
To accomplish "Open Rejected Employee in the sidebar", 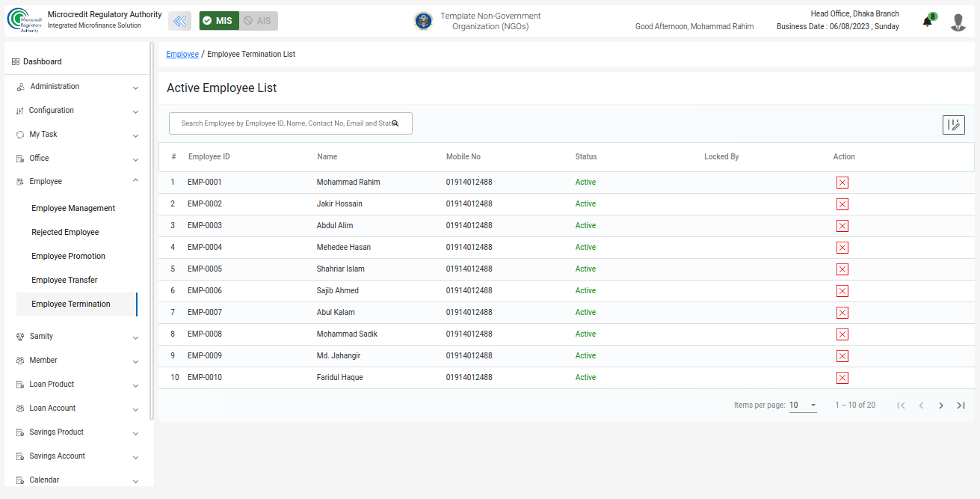I will [65, 233].
